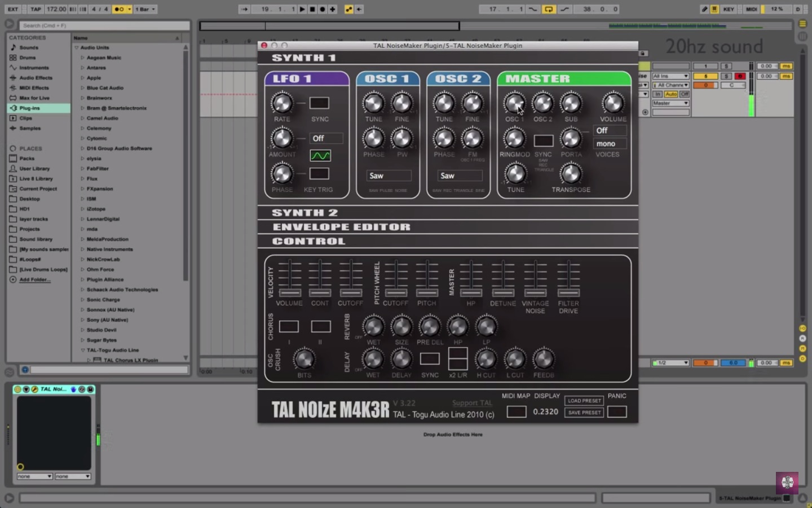Click the OSC 1 TUNE knob
The height and width of the screenshot is (508, 812).
point(373,103)
